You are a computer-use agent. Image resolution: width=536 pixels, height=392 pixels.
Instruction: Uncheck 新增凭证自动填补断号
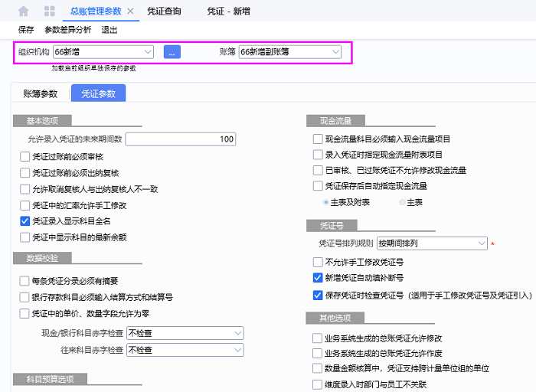click(318, 278)
